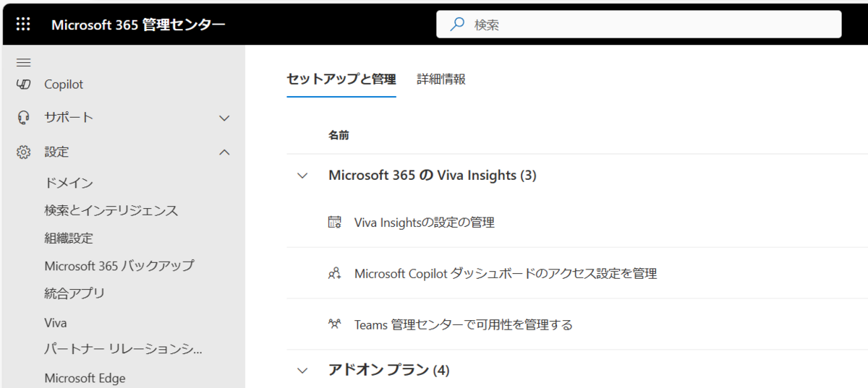Open Viva in the settings submenu
Screen dimensions: 868x388
56,323
